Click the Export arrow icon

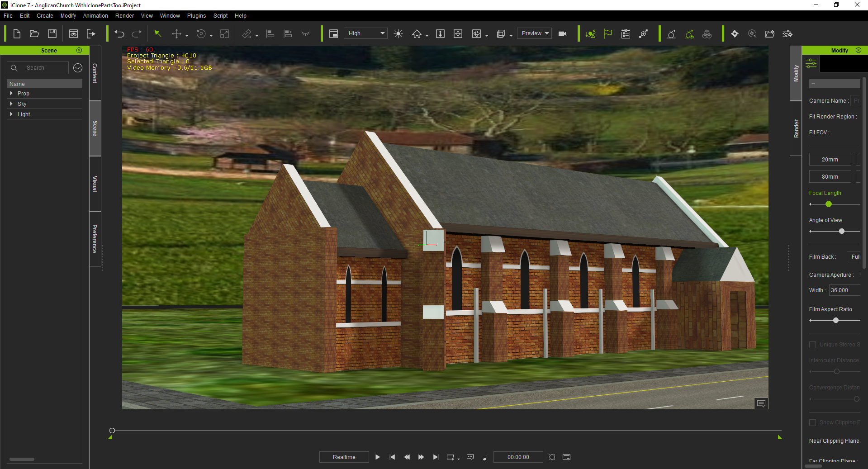coord(91,33)
